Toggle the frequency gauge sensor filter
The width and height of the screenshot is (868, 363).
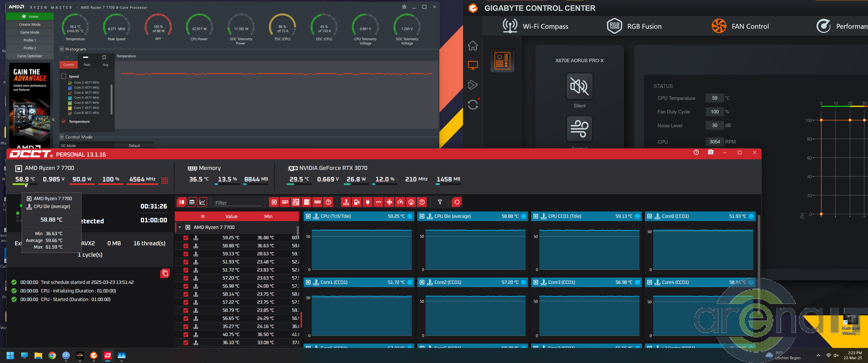tap(400, 202)
